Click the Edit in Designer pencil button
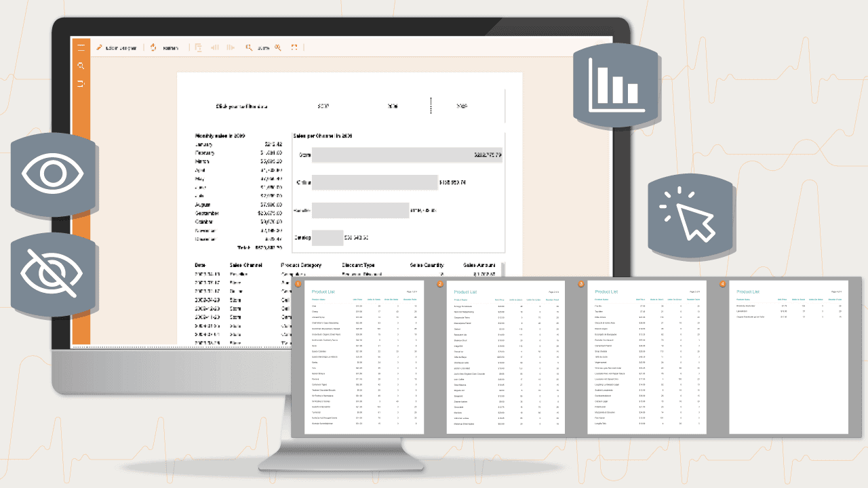 pyautogui.click(x=116, y=47)
